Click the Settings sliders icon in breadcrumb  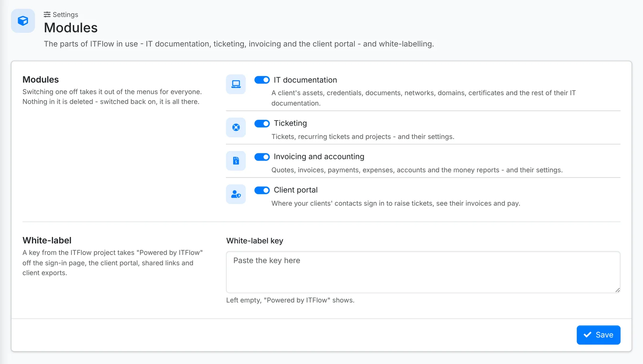(x=47, y=14)
